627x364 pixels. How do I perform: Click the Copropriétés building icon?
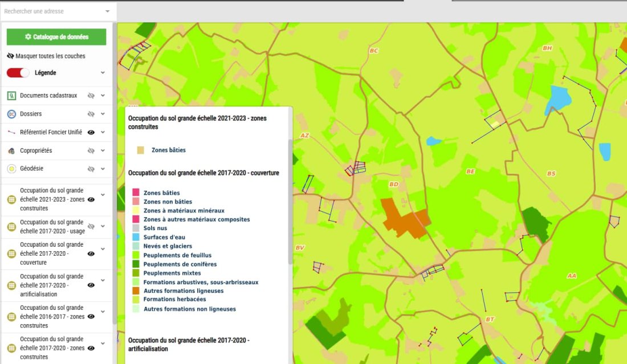11,150
